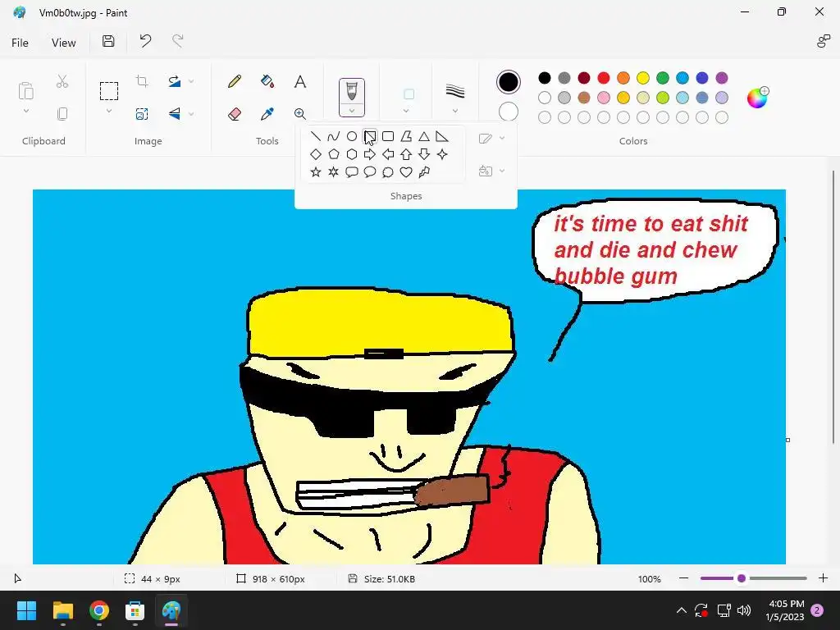The image size is (840, 630).
Task: Click the Undo arrow
Action: click(145, 41)
